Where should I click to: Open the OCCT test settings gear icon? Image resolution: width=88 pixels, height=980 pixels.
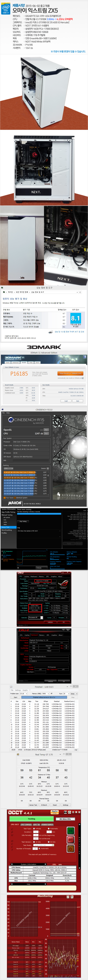point(71,848)
